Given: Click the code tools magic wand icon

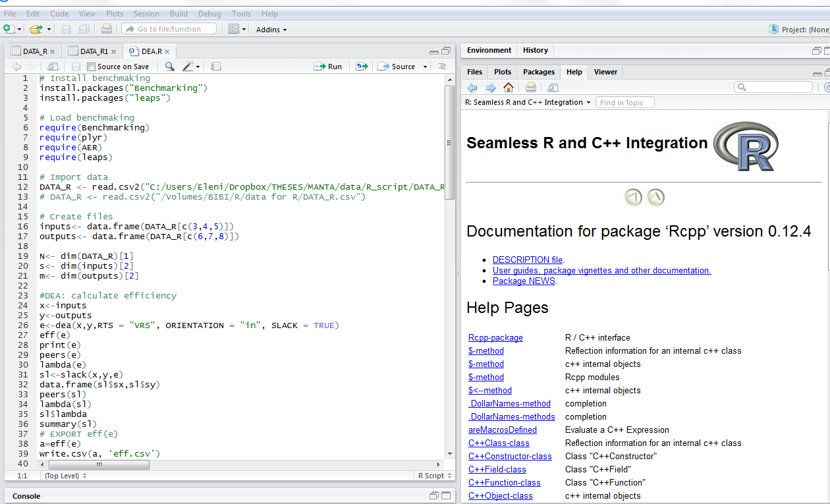Looking at the screenshot, I should coord(188,67).
